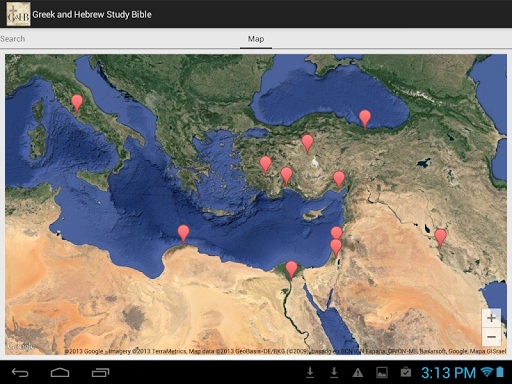Select the pin in Mesopotamia near Babylon
The height and width of the screenshot is (384, 512).
(440, 238)
